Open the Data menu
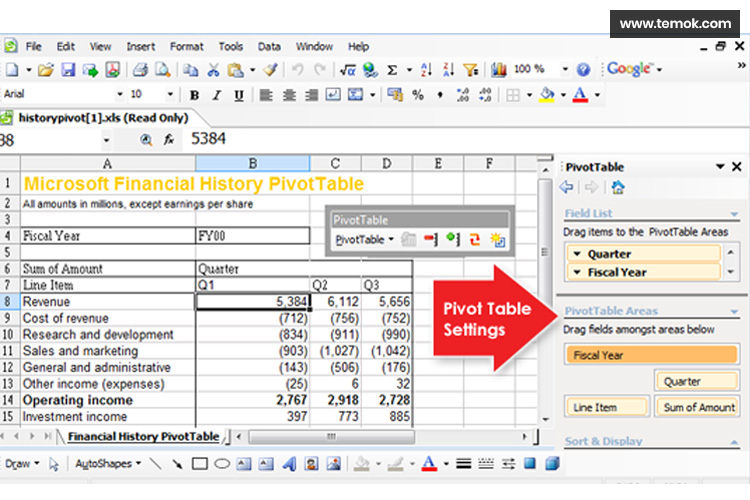The height and width of the screenshot is (500, 750). tap(269, 46)
